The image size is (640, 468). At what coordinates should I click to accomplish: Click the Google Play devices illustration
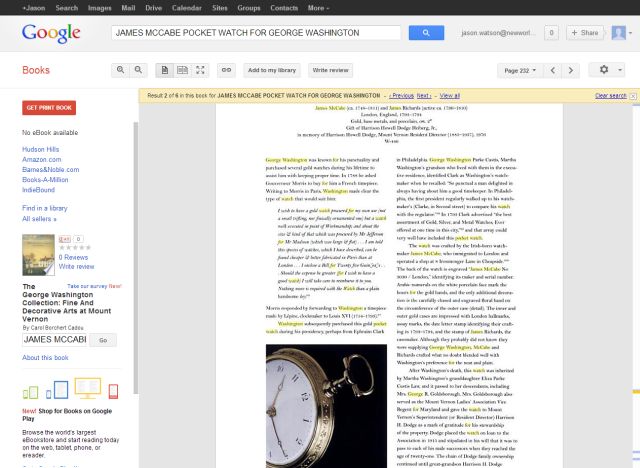click(x=70, y=389)
